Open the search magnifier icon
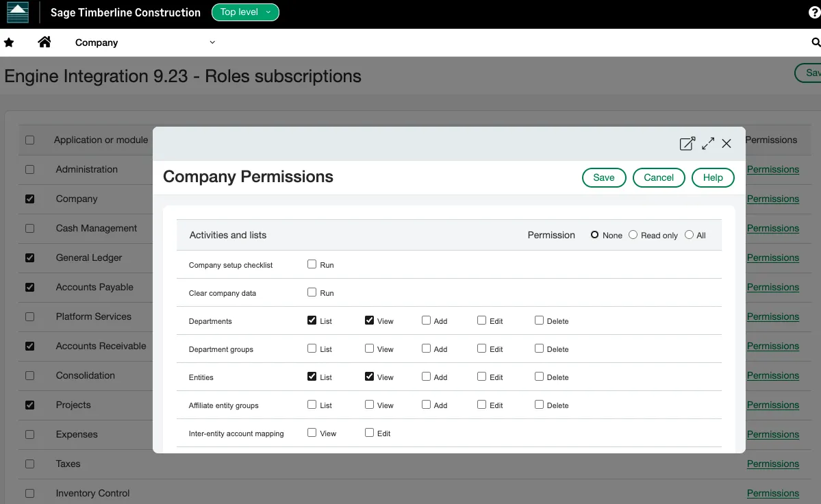Image resolution: width=821 pixels, height=504 pixels. (816, 42)
